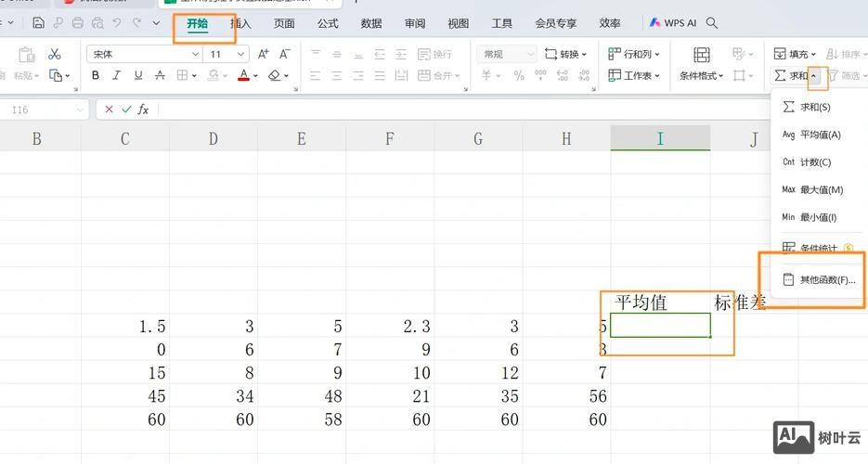This screenshot has width=868, height=464.
Task: Click the Print icon in quick access toolbar
Action: pyautogui.click(x=77, y=22)
